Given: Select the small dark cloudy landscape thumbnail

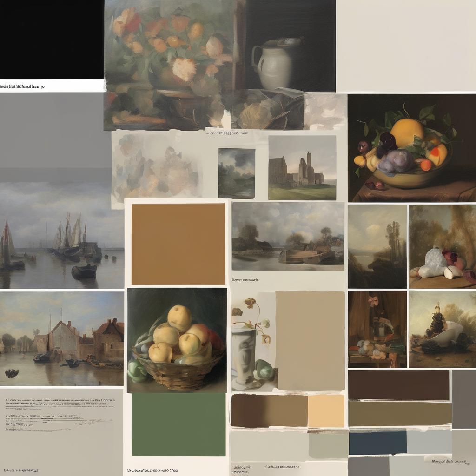Looking at the screenshot, I should (236, 173).
